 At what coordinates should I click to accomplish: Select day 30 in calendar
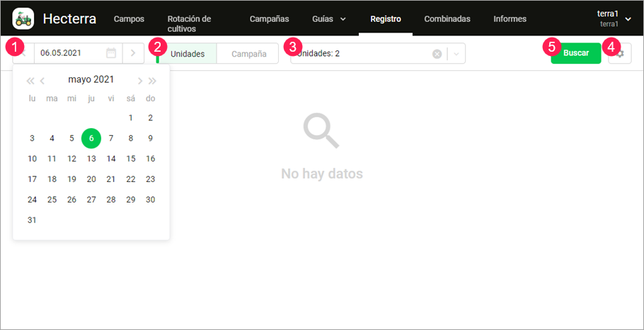150,200
